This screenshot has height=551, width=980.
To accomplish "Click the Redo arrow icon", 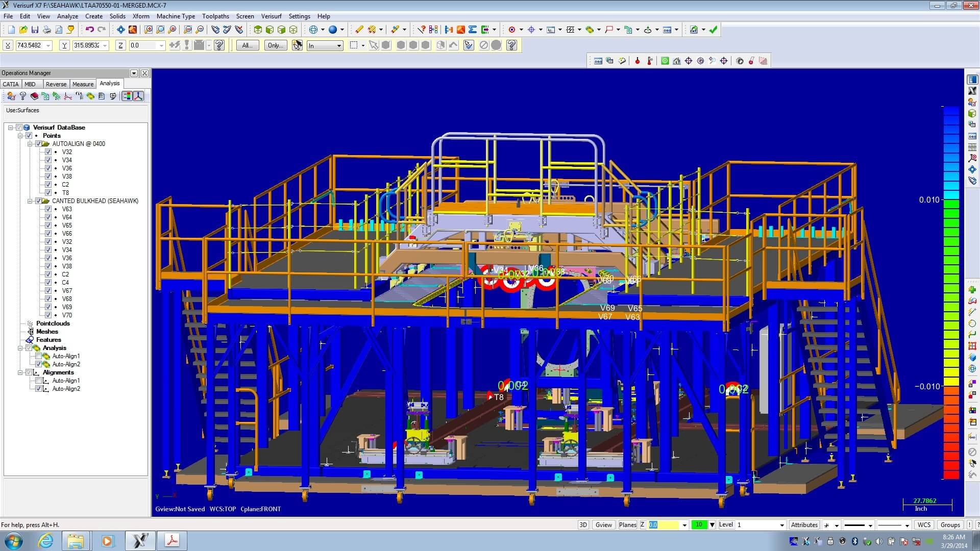I will [x=101, y=30].
